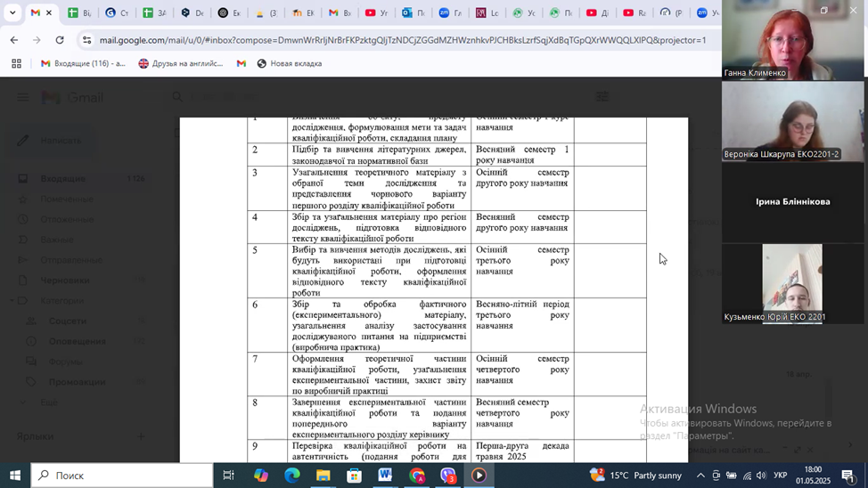
Task: Select Вероніка Шкарупа video thumbnail
Action: 793,122
